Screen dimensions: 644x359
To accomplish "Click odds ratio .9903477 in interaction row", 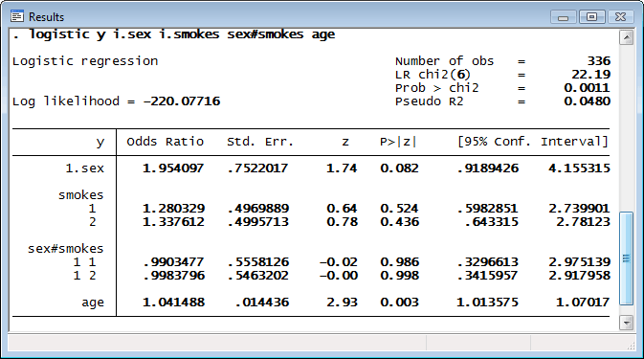I will coord(173,262).
